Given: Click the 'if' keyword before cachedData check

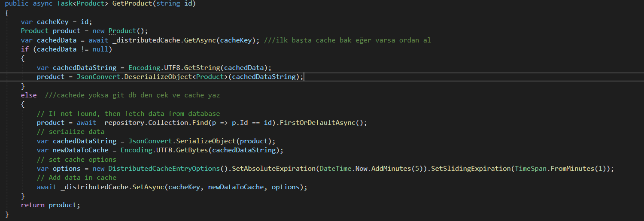Looking at the screenshot, I should click(x=25, y=49).
